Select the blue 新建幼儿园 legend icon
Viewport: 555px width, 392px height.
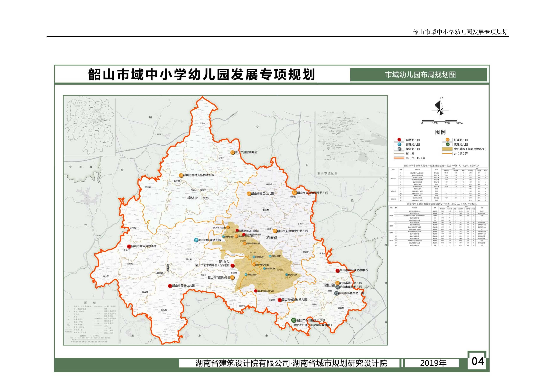coord(399,144)
